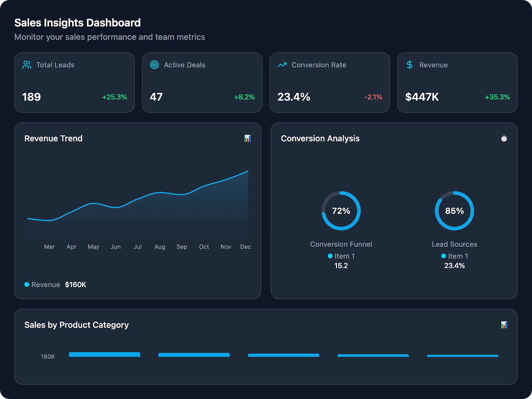
Task: Click the Conversion Rate trending arrow icon
Action: click(x=281, y=64)
